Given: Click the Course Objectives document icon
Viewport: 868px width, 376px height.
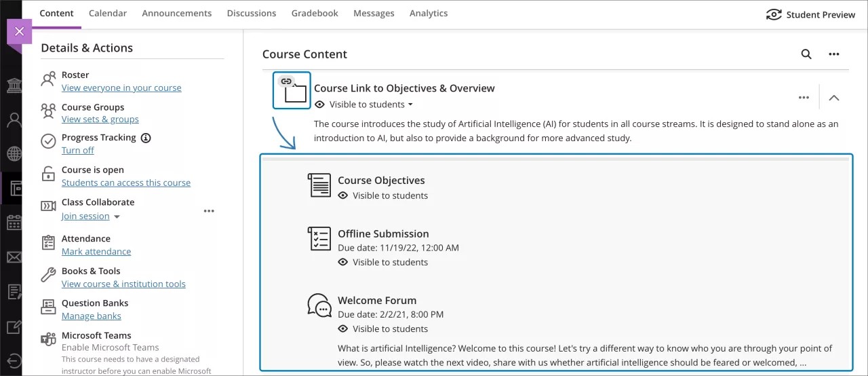Looking at the screenshot, I should [x=319, y=185].
